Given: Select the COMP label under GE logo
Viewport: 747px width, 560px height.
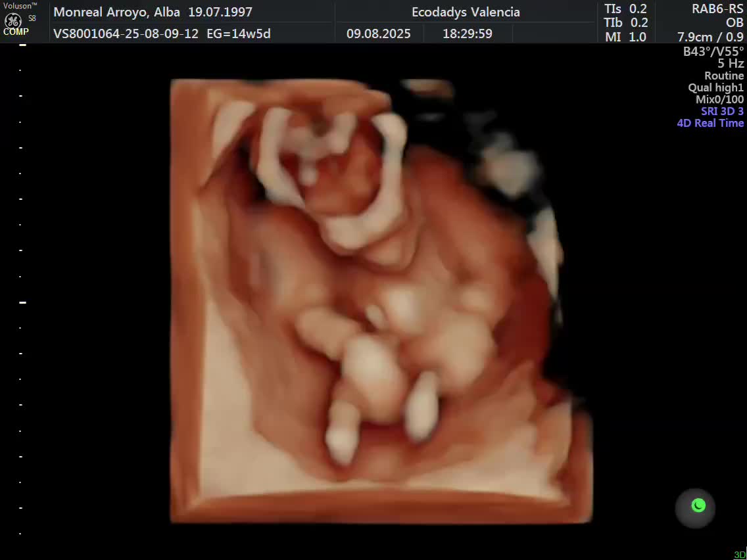Looking at the screenshot, I should coord(16,32).
